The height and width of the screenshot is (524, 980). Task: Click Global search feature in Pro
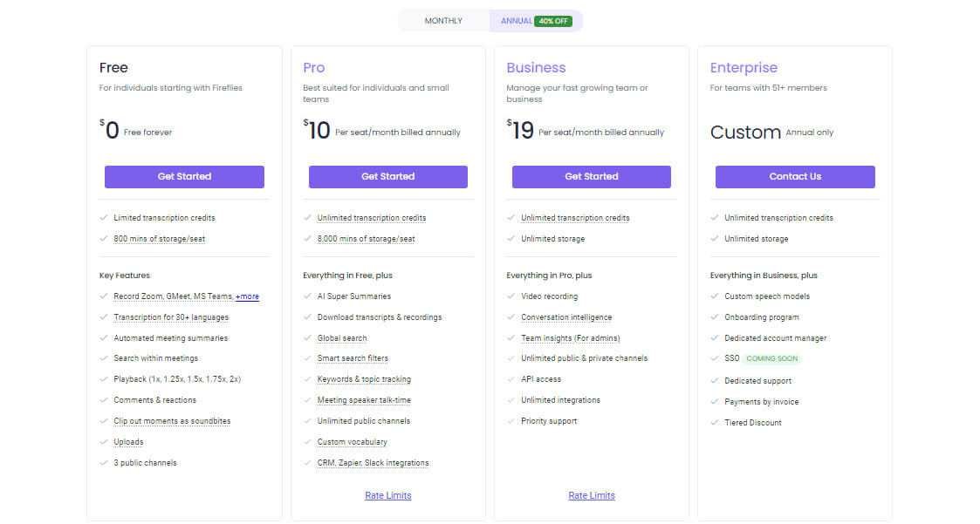342,338
